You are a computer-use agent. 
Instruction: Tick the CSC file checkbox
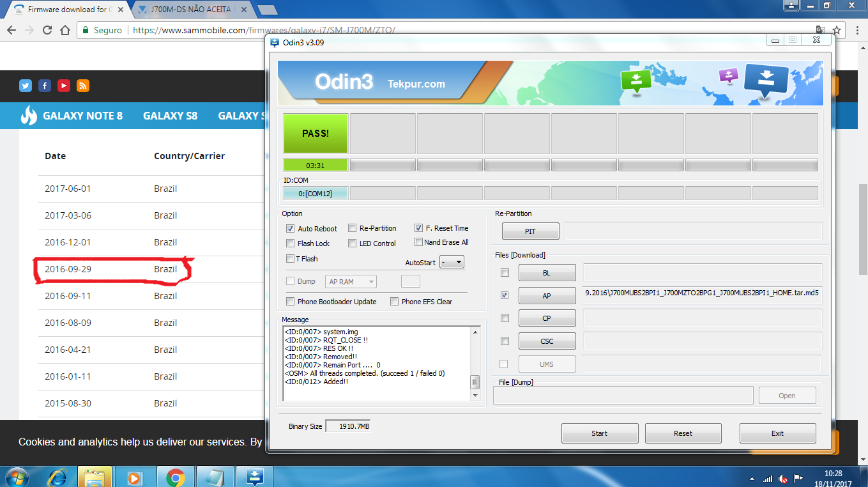[505, 341]
